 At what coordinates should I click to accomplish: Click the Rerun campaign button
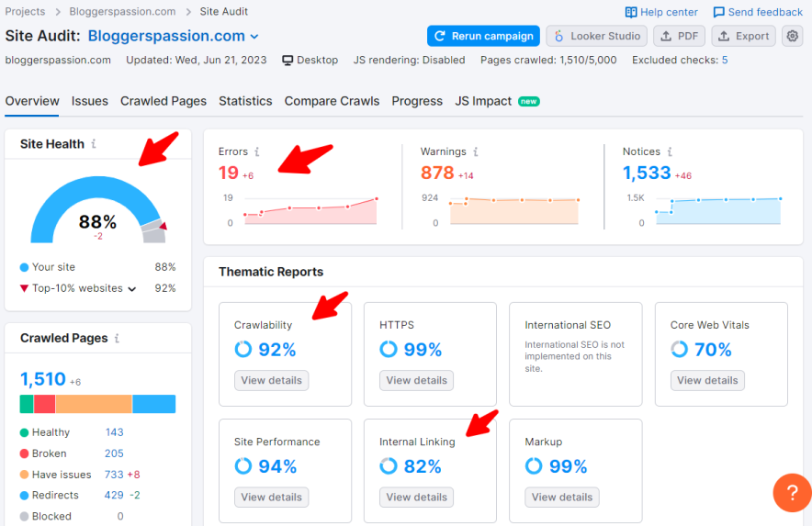tap(484, 36)
